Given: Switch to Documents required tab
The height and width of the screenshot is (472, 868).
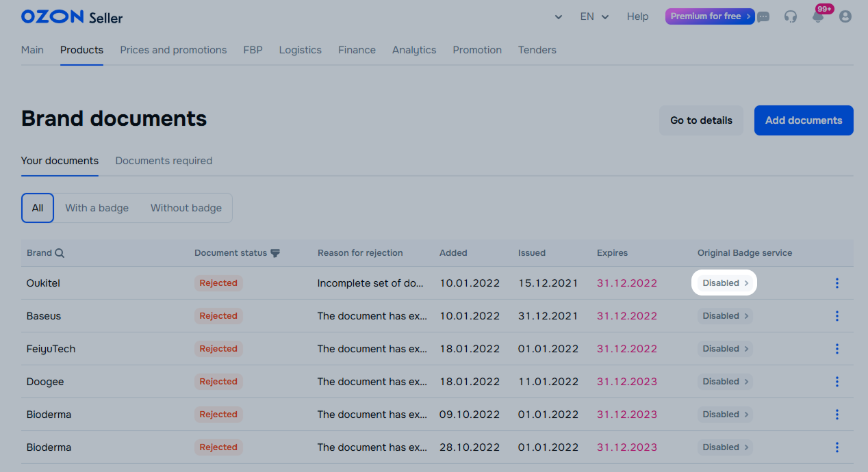Looking at the screenshot, I should click(164, 161).
